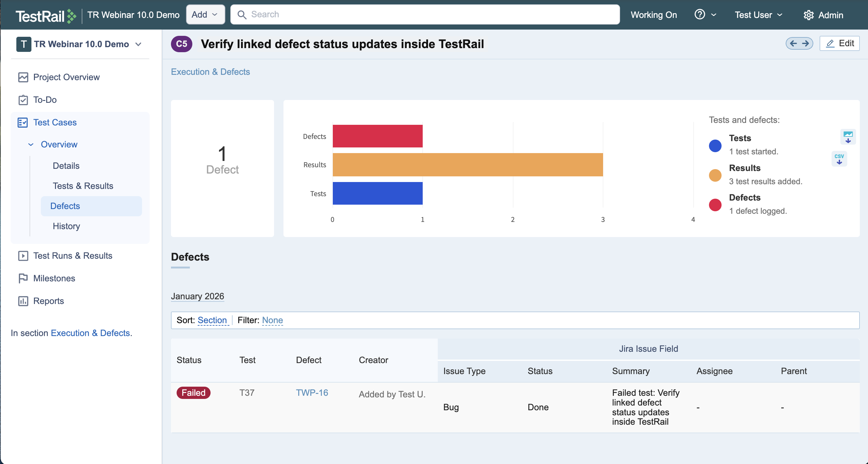Viewport: 868px width, 464px height.
Task: Click the 1 Defect count card
Action: coord(222,168)
